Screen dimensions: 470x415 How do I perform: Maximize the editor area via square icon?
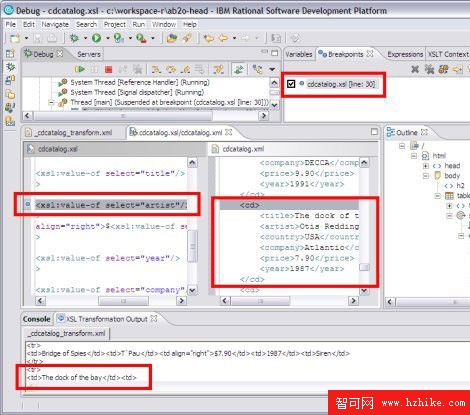click(x=374, y=132)
